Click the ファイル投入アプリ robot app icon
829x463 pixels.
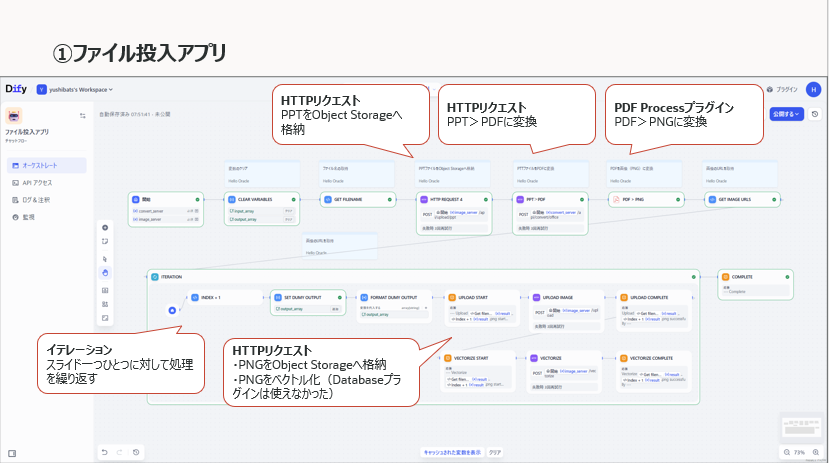point(14,116)
